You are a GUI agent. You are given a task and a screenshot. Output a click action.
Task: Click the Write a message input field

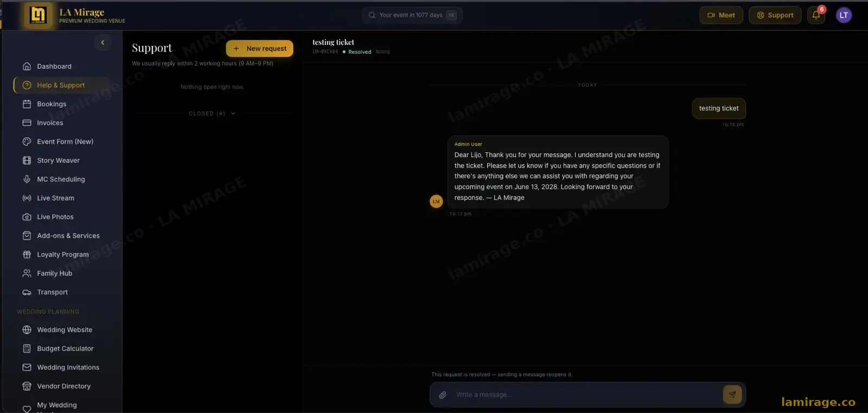[588, 395]
